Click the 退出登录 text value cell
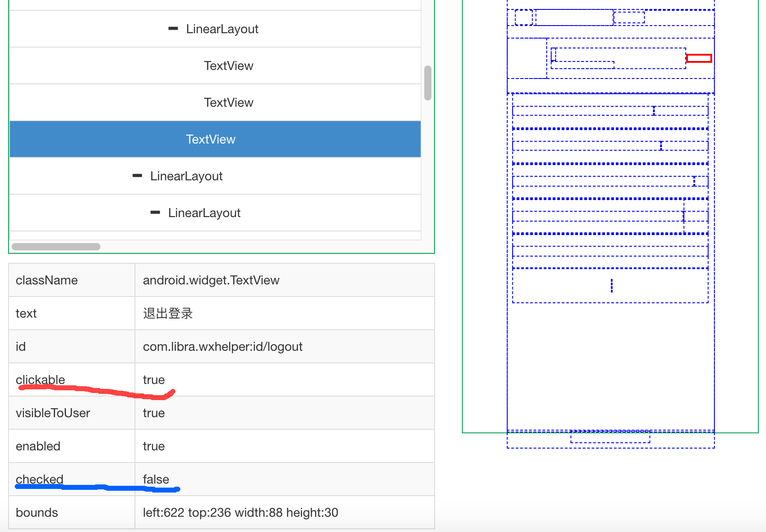Image resolution: width=766 pixels, height=532 pixels. pos(168,314)
